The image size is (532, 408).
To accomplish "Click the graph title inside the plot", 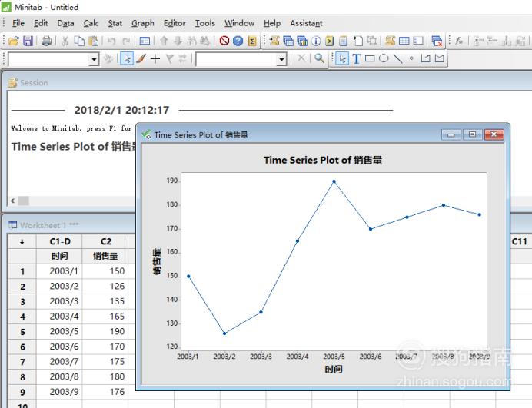I will coord(323,160).
